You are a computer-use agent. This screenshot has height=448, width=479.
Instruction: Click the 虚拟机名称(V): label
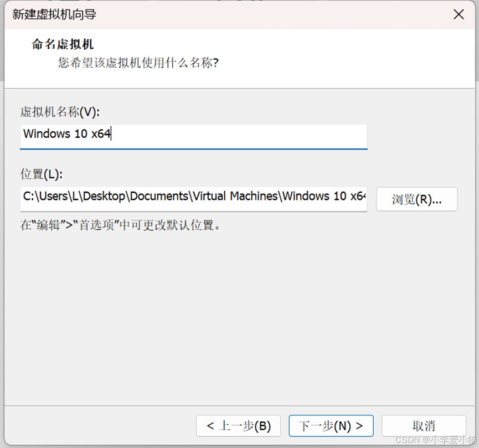click(60, 112)
